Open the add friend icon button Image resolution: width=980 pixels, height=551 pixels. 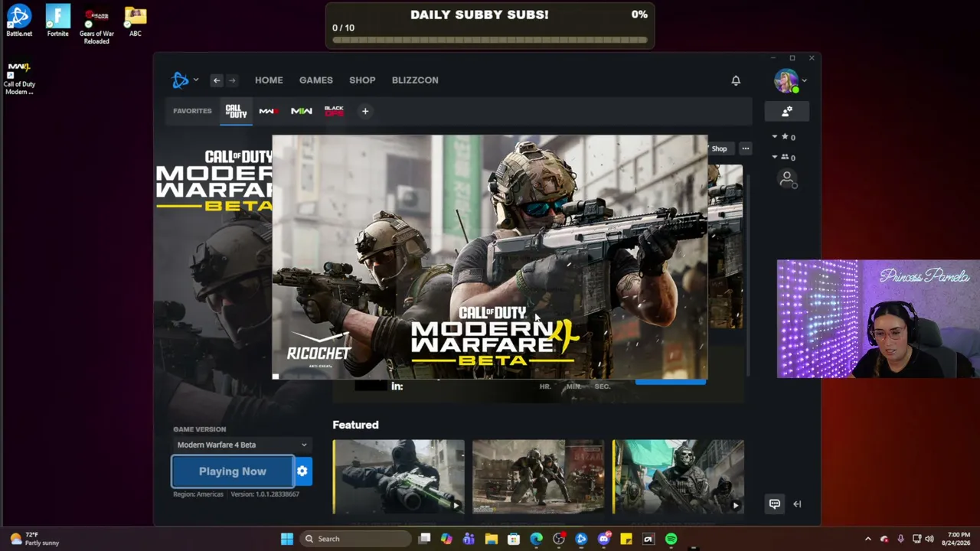(786, 112)
